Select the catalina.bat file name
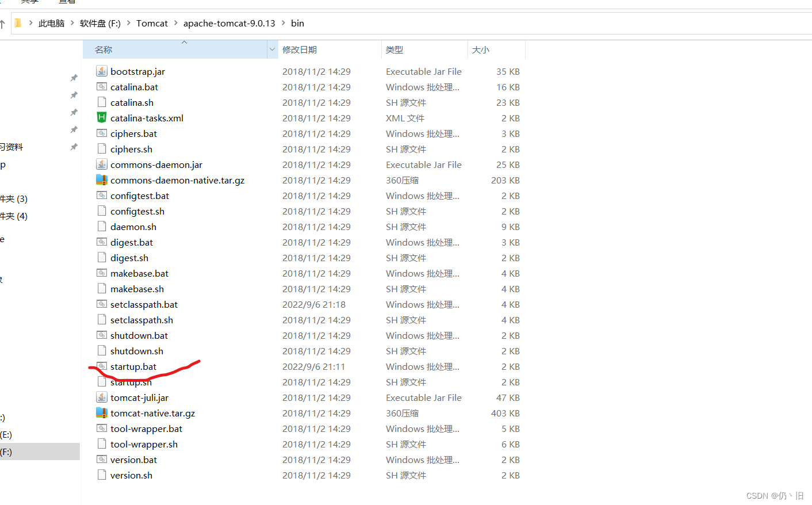Viewport: 812px width, 505px height. [134, 87]
